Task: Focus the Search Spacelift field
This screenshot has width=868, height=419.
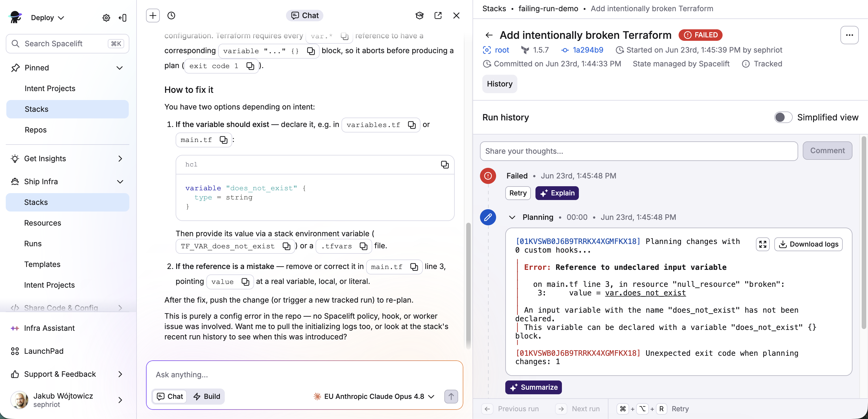Action: click(67, 43)
